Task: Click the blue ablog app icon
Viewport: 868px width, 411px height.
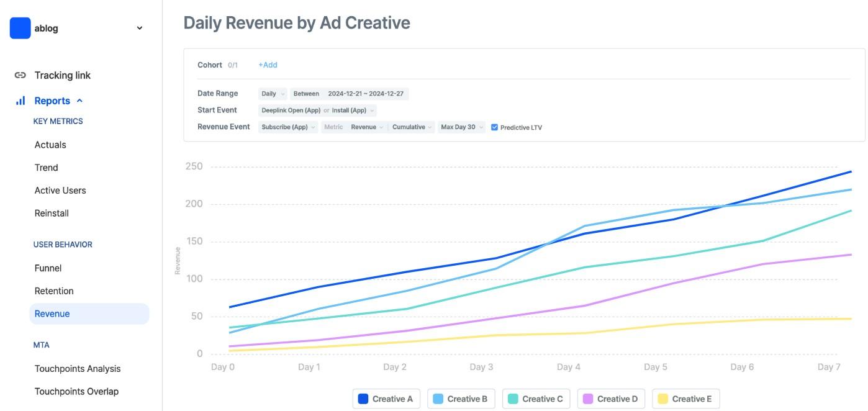Action: [x=20, y=28]
